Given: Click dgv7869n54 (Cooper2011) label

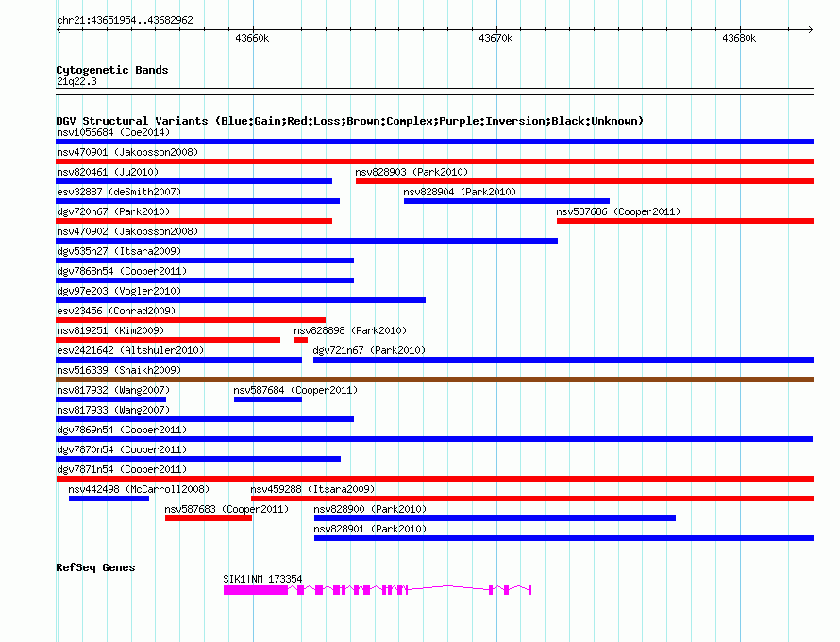Looking at the screenshot, I should click(x=122, y=430).
